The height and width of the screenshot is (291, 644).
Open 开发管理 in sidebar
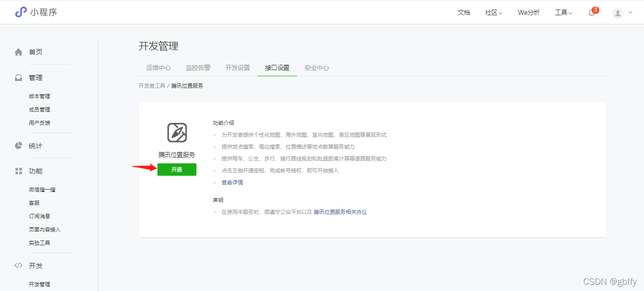click(x=39, y=284)
